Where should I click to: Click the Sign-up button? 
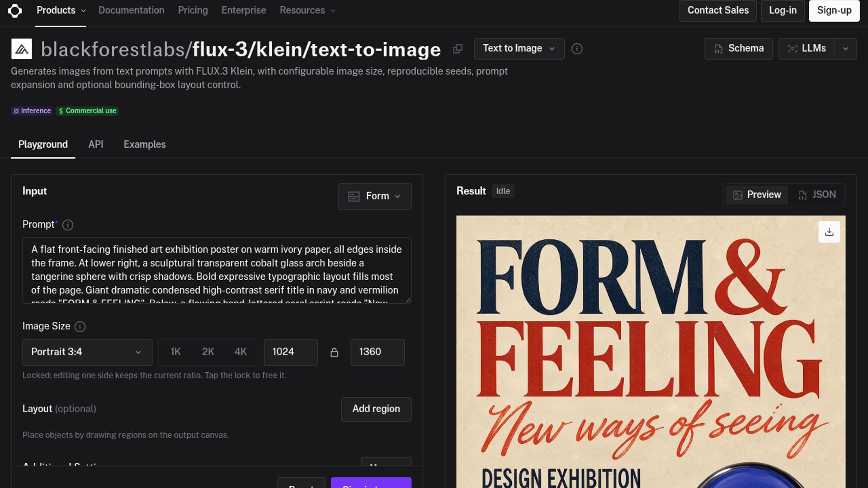[835, 10]
